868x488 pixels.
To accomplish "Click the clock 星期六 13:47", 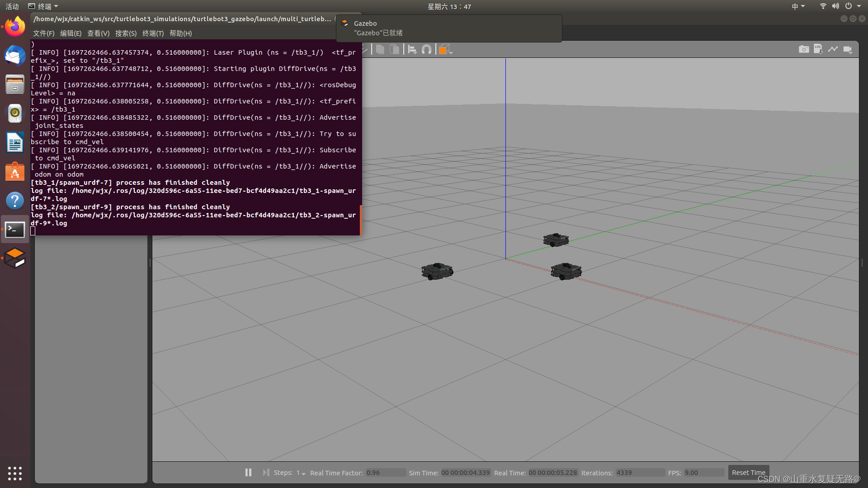I will (449, 6).
